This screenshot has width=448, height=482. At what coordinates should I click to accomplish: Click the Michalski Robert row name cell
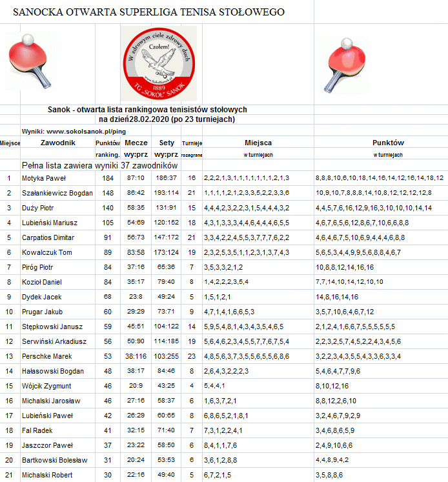58,476
